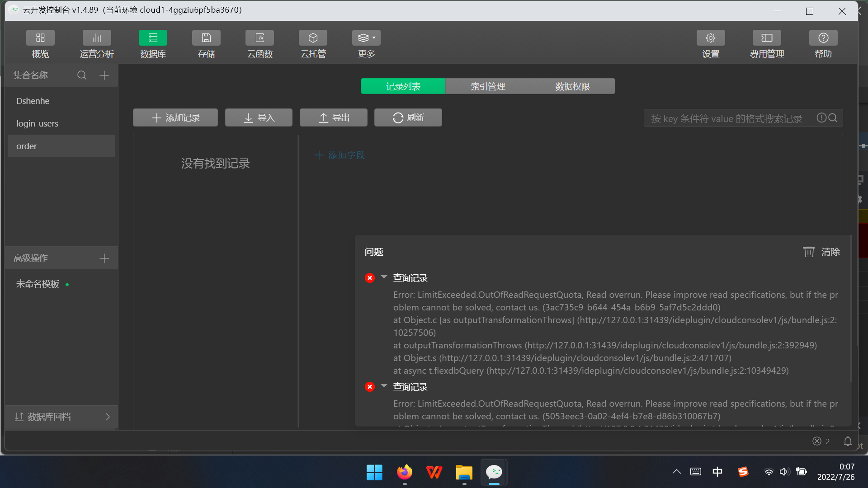
Task: Open 云函数 cloud functions icon
Action: click(259, 38)
